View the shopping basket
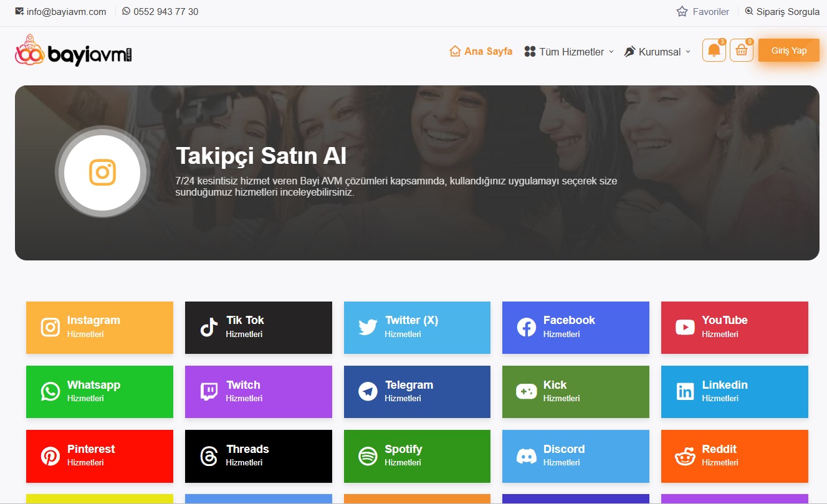This screenshot has width=827, height=504. (741, 50)
